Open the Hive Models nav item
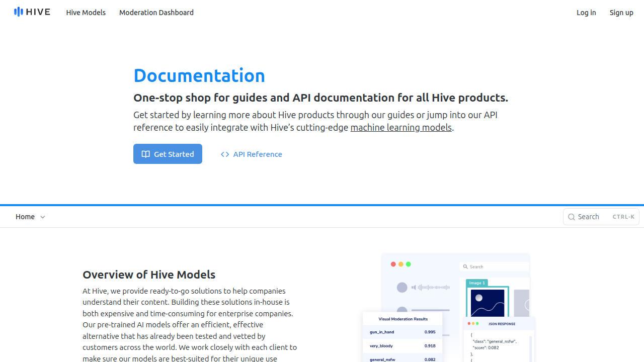 (x=86, y=13)
